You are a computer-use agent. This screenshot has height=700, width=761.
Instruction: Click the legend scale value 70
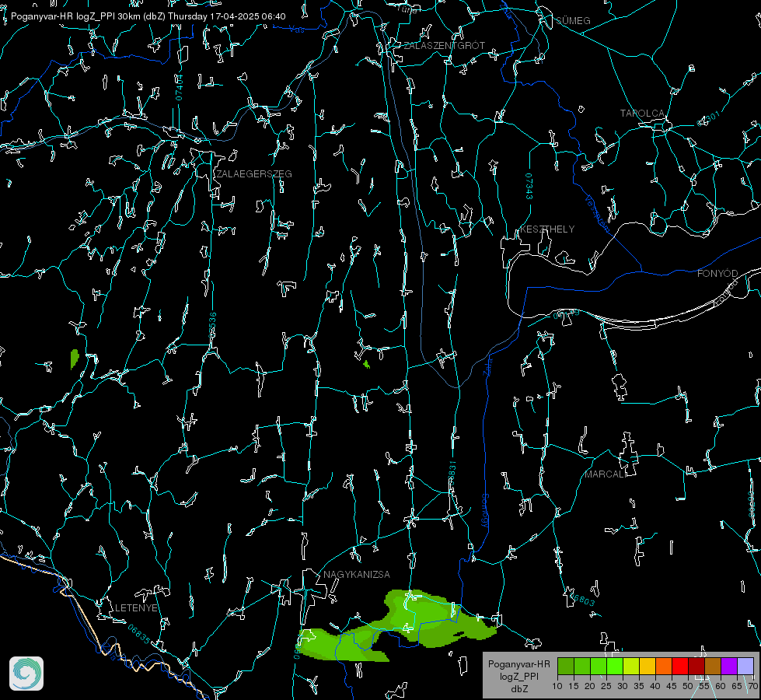tap(753, 687)
